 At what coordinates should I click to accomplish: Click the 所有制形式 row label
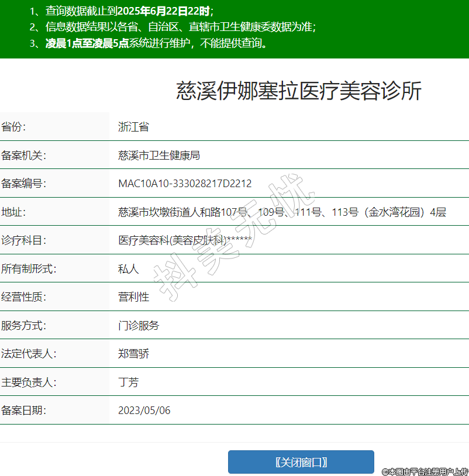pyautogui.click(x=28, y=268)
